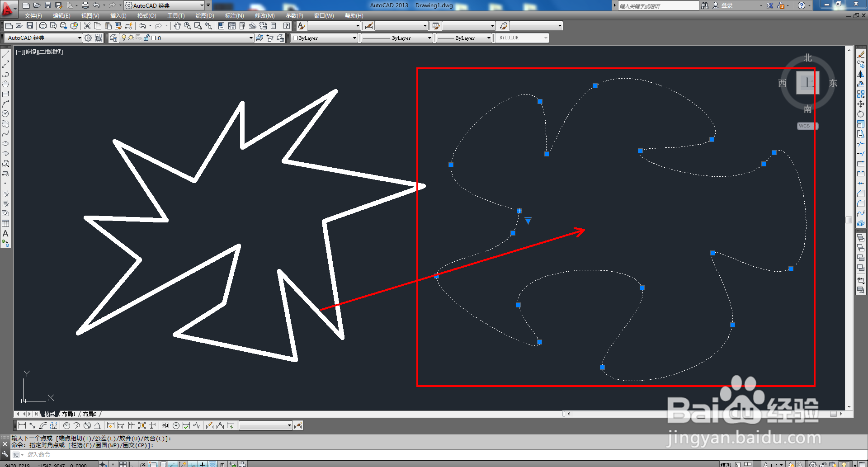Viewport: 868px width, 467px height.
Task: Open the 编辑(E) menu
Action: click(x=61, y=16)
